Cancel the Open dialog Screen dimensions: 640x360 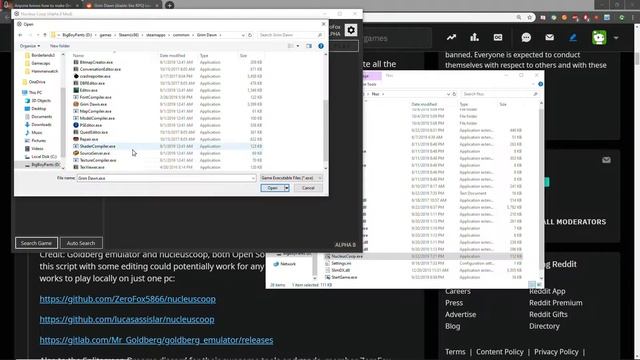308,188
